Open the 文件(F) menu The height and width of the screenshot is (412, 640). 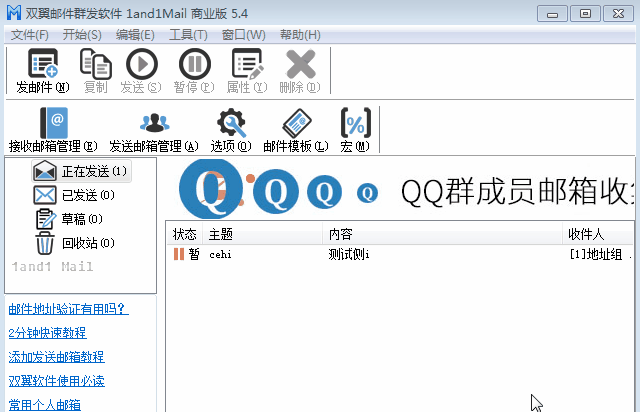pos(29,35)
